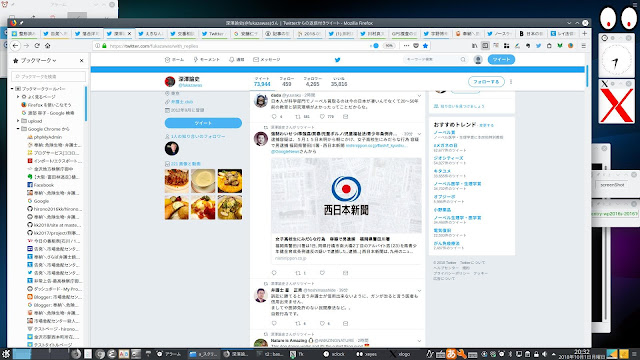This screenshot has height=360, width=640.
Task: Click the three-dot more options beside フォローする
Action: [511, 82]
